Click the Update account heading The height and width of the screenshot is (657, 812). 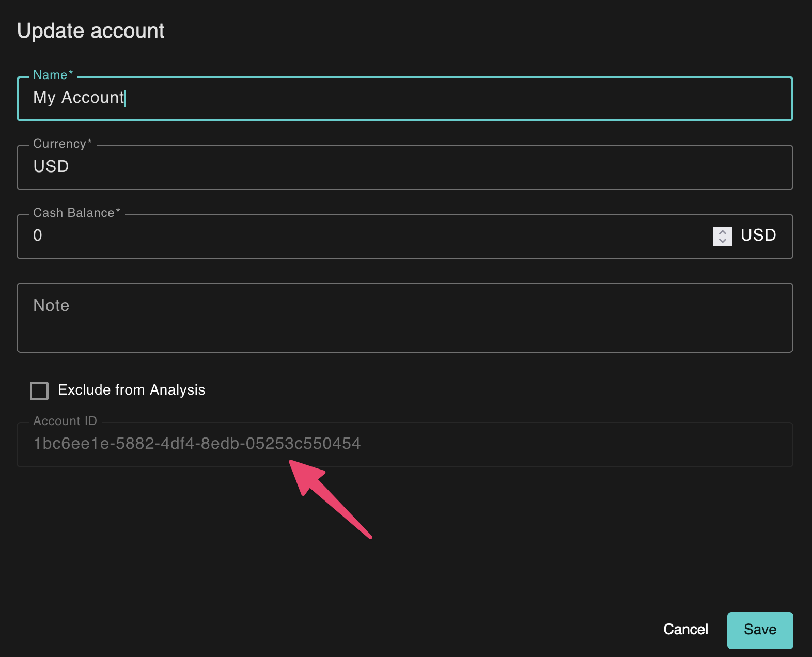tap(91, 31)
